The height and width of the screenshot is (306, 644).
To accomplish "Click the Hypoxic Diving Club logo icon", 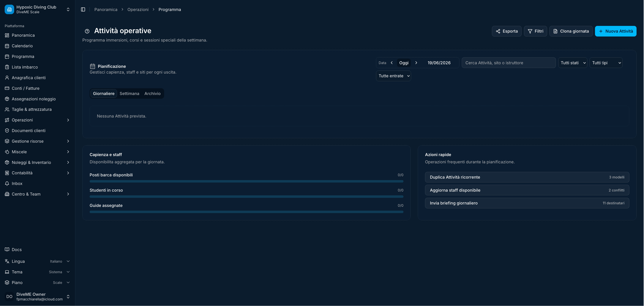I will point(9,9).
